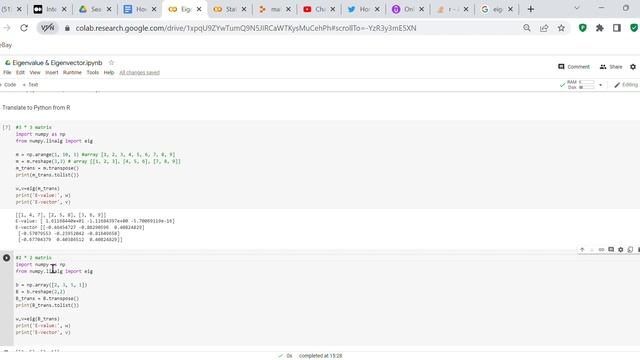Open the File menu
Screen dimensions: 640x360
pyautogui.click(x=7, y=73)
